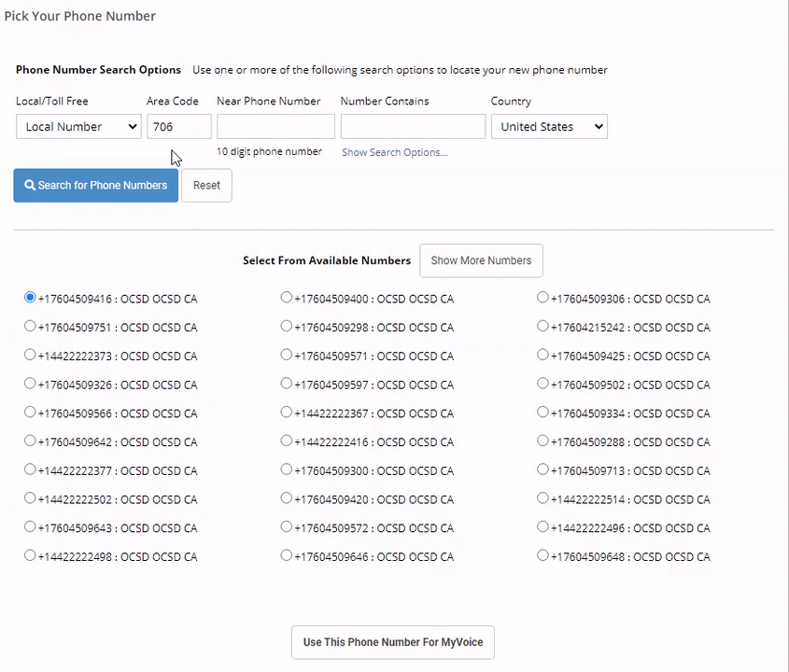Pick the +17604509646 radio button

point(287,555)
